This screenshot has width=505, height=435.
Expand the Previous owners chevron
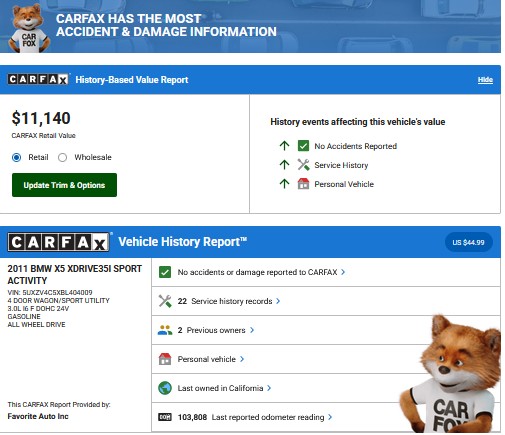pos(252,330)
